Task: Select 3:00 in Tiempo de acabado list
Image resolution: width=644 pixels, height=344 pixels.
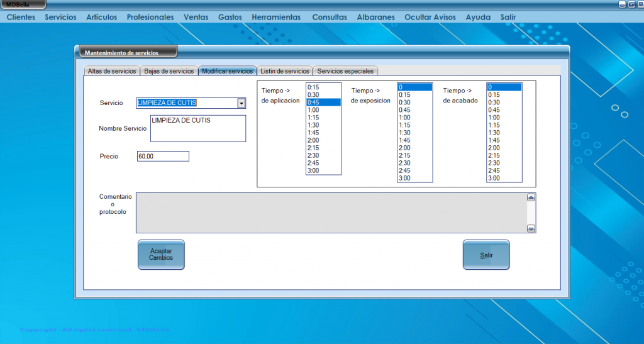Action: click(x=504, y=178)
